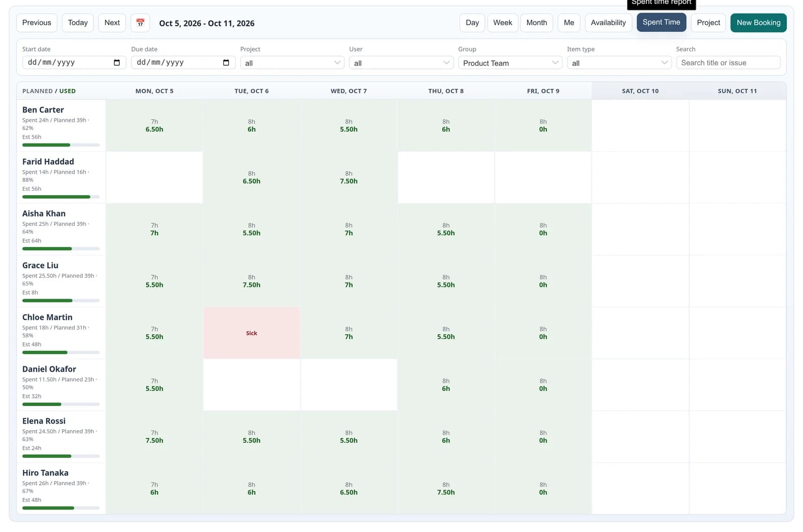Open Daniel Okafor's Thursday 6h cell
This screenshot has width=803, height=532.
pos(446,385)
